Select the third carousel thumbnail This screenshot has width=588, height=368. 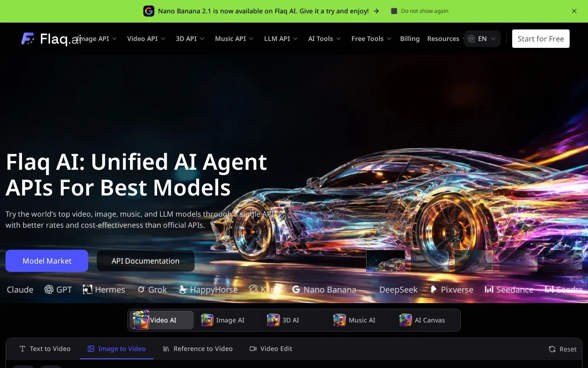pos(474,261)
